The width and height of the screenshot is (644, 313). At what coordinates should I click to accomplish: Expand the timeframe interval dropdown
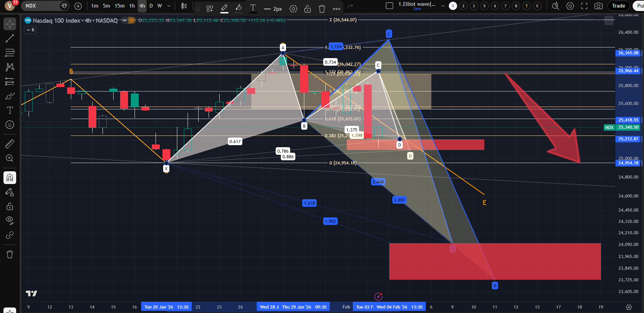[x=169, y=6]
